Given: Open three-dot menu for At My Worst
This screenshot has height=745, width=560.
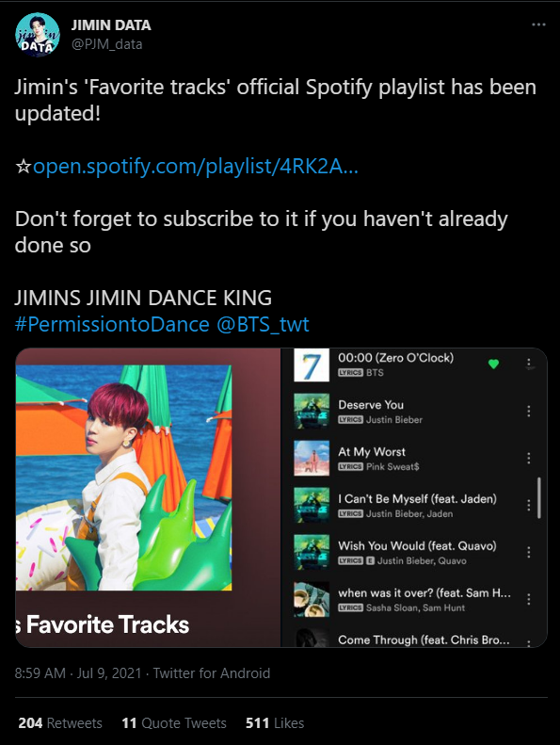Looking at the screenshot, I should [x=529, y=458].
